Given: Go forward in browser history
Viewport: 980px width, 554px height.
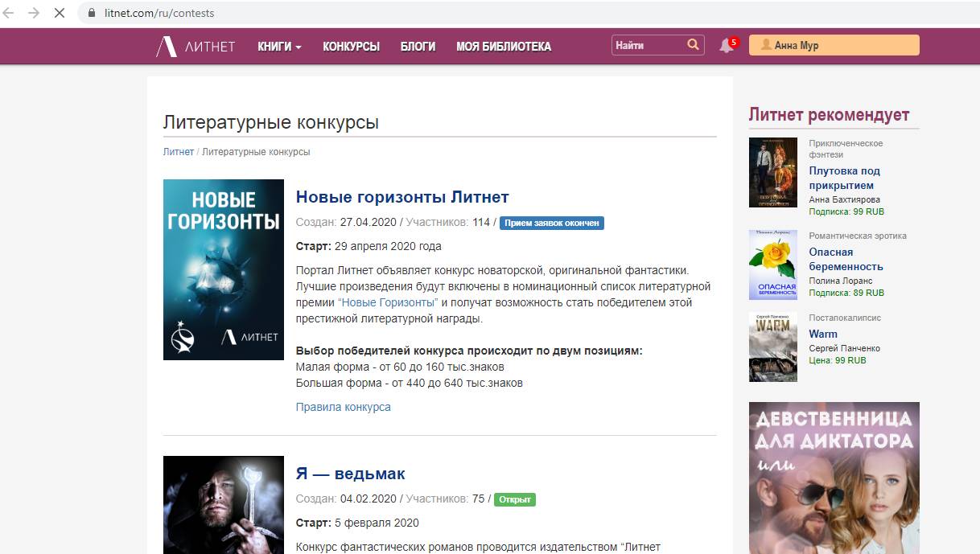Looking at the screenshot, I should pos(34,13).
